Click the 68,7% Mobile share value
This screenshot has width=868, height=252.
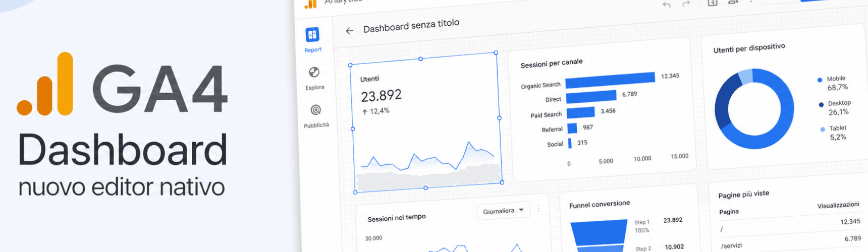click(x=838, y=88)
